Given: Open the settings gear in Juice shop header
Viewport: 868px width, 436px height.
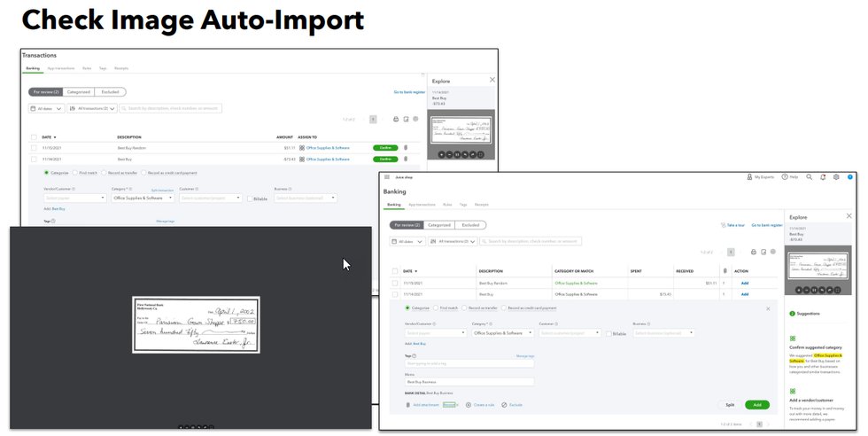Looking at the screenshot, I should pyautogui.click(x=836, y=177).
